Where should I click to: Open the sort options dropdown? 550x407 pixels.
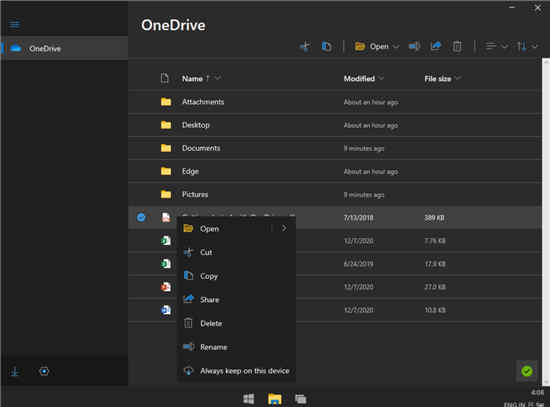pos(527,46)
